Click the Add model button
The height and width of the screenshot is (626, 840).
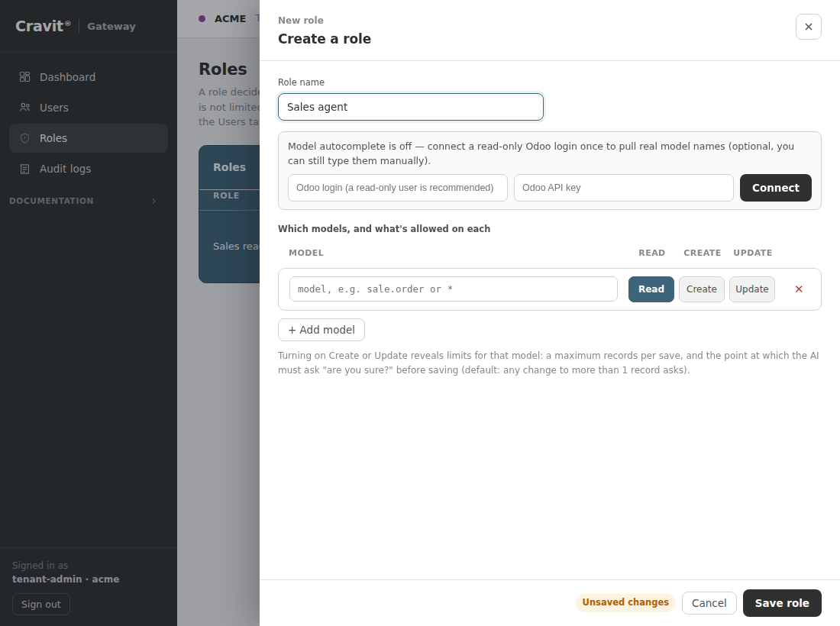pyautogui.click(x=321, y=330)
